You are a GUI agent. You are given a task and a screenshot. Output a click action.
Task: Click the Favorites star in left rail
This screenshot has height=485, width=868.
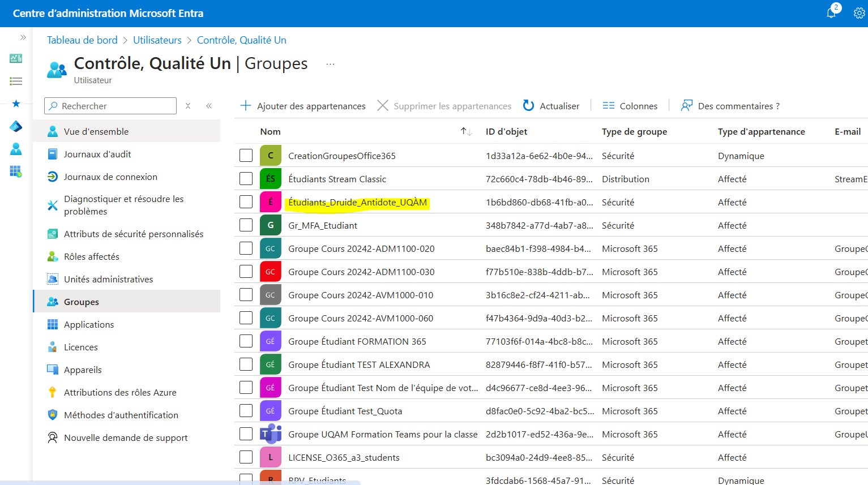16,104
